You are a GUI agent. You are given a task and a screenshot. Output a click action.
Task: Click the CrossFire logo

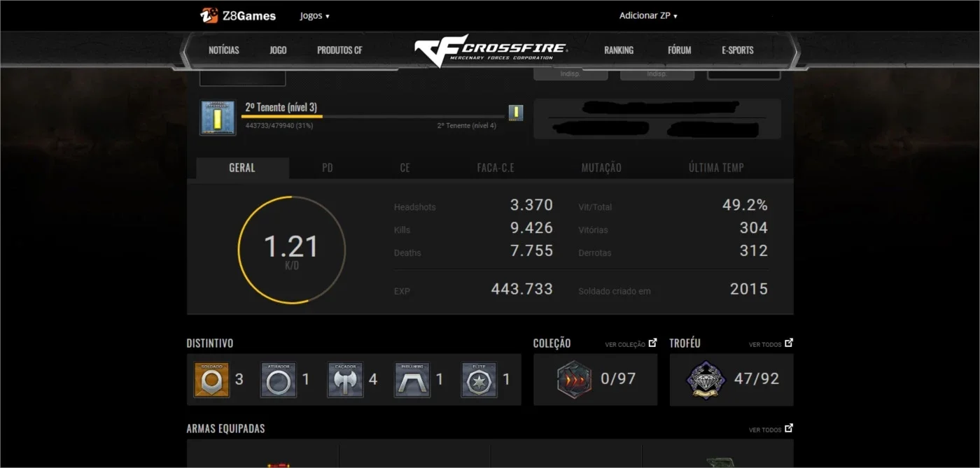[490, 51]
